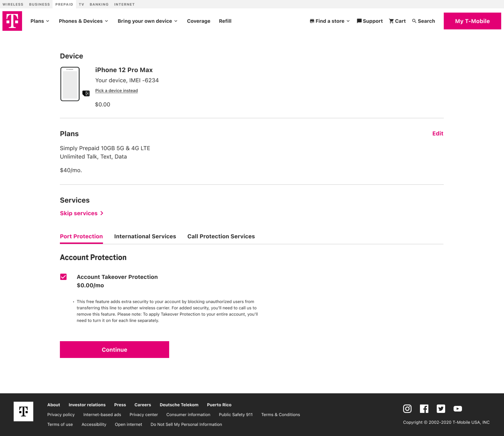Open the YouTube icon in footer
The image size is (504, 436).
click(457, 409)
